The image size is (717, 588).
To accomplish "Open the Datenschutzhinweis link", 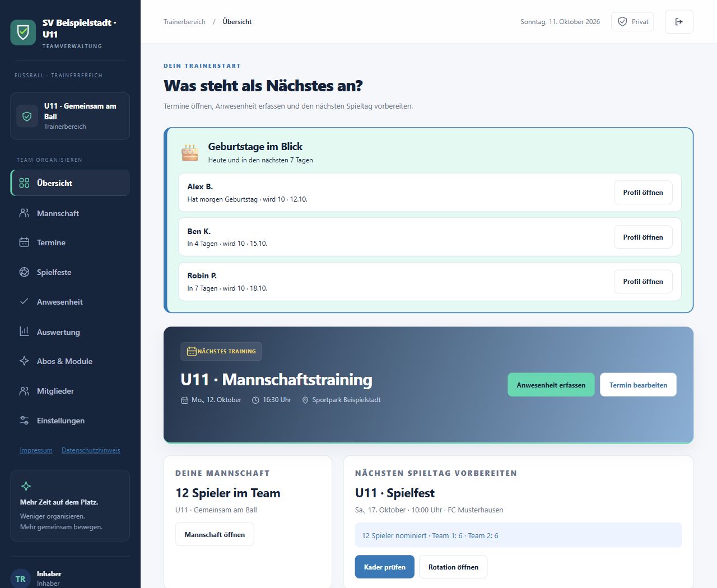I will [x=91, y=450].
